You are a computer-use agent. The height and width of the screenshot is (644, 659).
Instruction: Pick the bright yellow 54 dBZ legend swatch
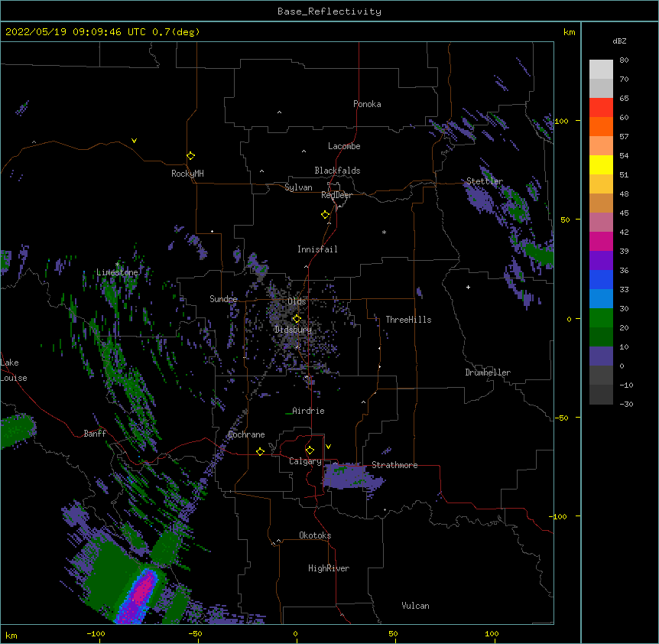[x=601, y=164]
